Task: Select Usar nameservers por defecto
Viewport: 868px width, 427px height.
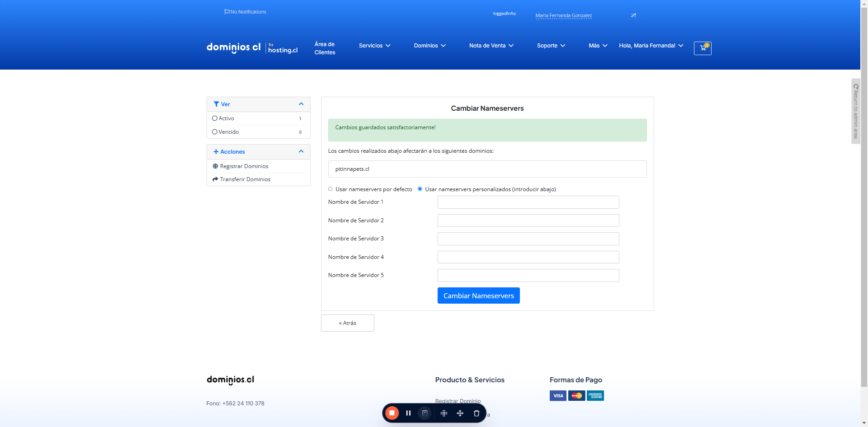Action: [x=330, y=189]
